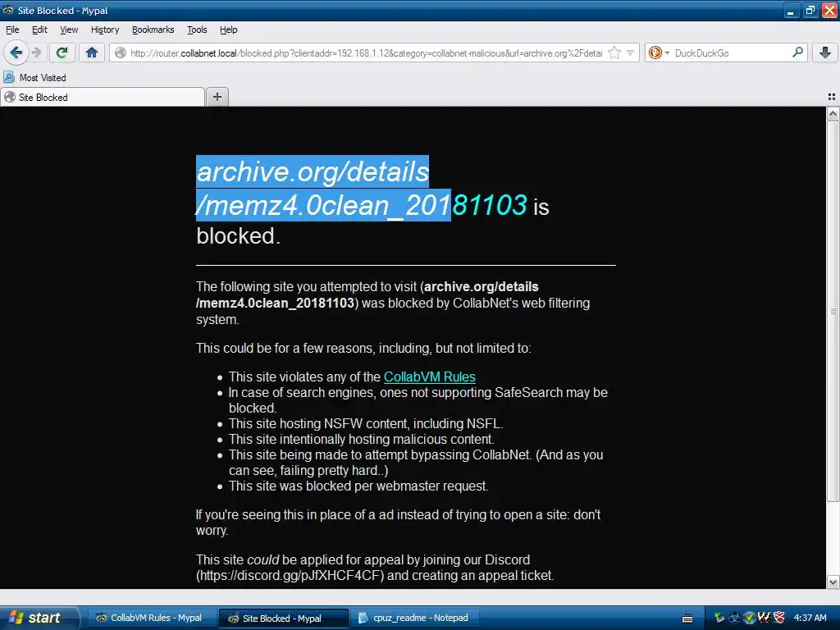This screenshot has height=630, width=840.
Task: Open the URL history dropdown arrow
Action: (630, 52)
